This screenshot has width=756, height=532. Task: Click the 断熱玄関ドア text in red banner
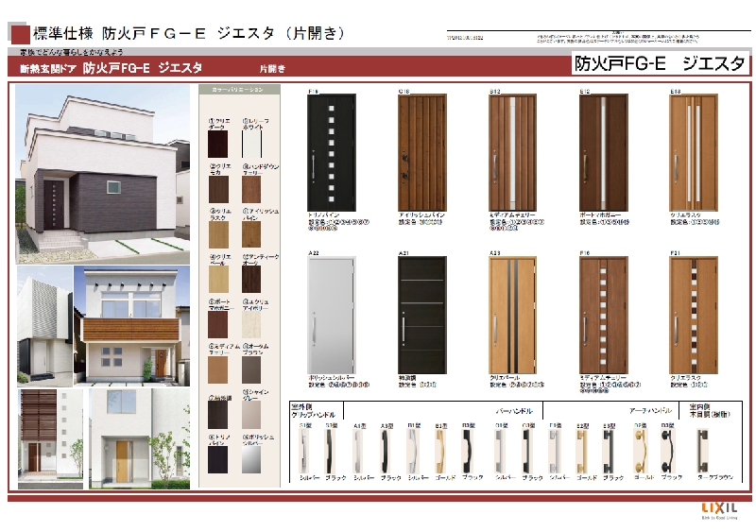48,69
